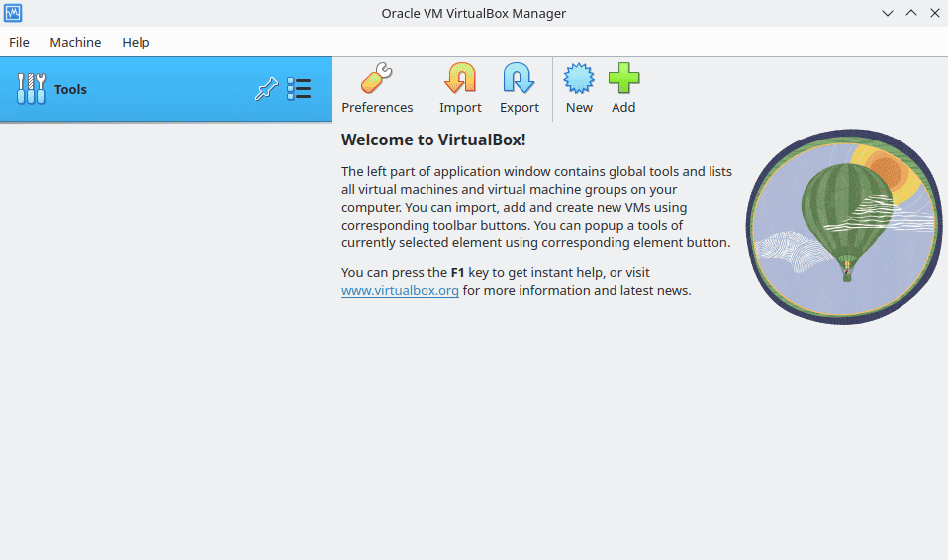Viewport: 948px width, 560px height.
Task: Click the balloon illustration image
Action: click(x=844, y=227)
